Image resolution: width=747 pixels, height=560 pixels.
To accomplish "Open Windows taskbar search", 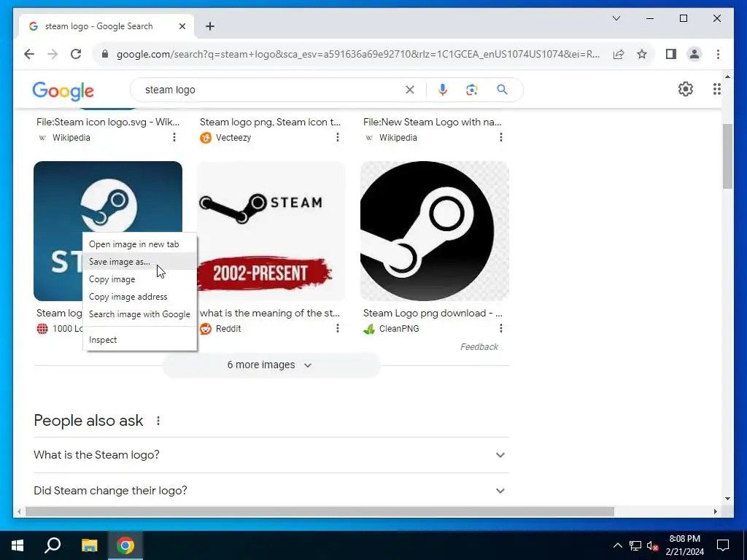I will click(x=53, y=545).
